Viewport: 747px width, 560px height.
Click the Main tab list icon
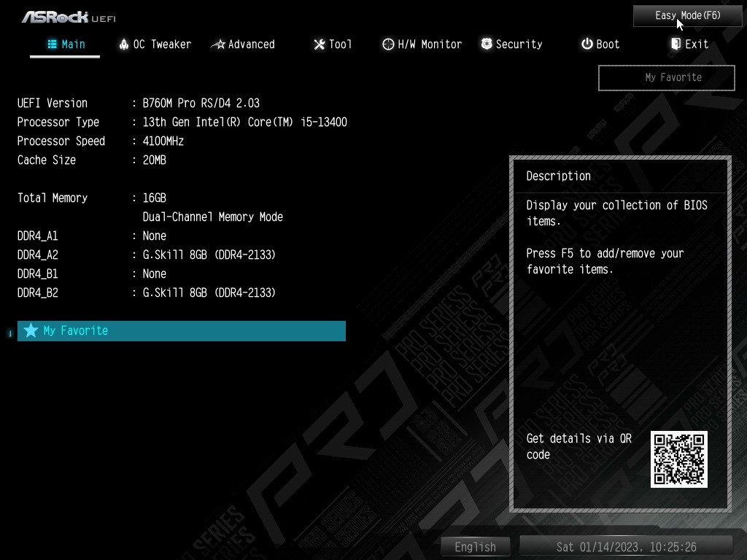click(x=53, y=44)
